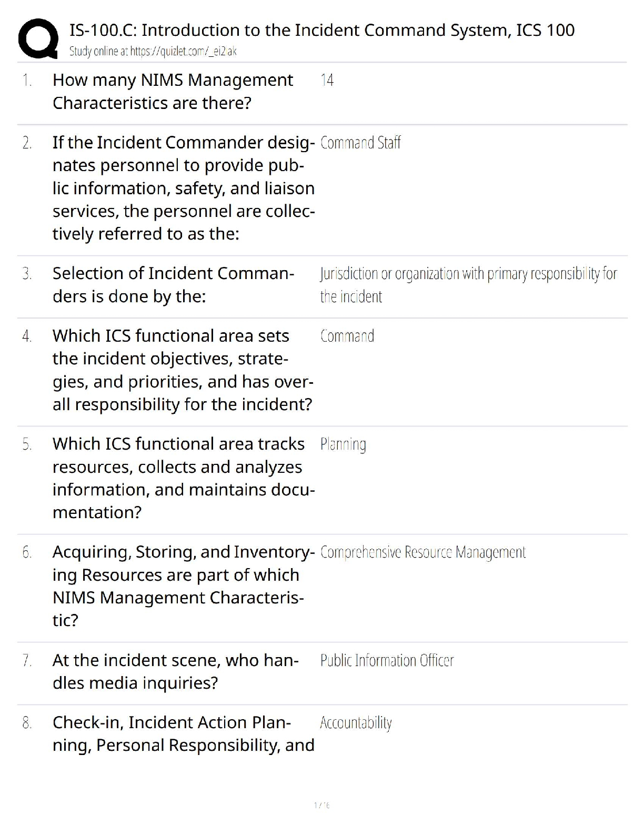Click the "Check-in, Incident Action Planning" question
Viewport: 644px width, 834px height.
(x=183, y=733)
